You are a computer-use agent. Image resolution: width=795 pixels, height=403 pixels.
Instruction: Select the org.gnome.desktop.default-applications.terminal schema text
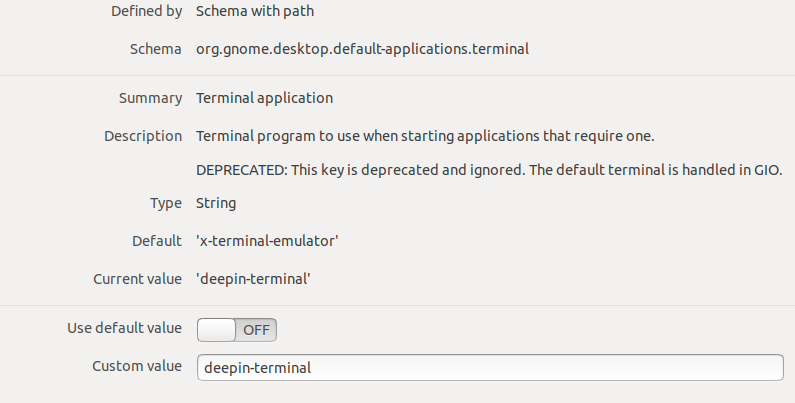click(x=362, y=48)
